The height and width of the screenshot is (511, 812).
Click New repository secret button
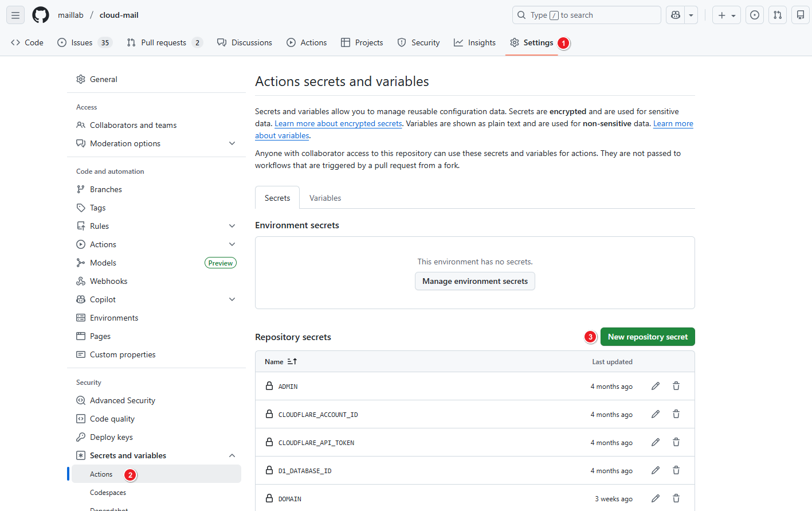[x=648, y=337]
